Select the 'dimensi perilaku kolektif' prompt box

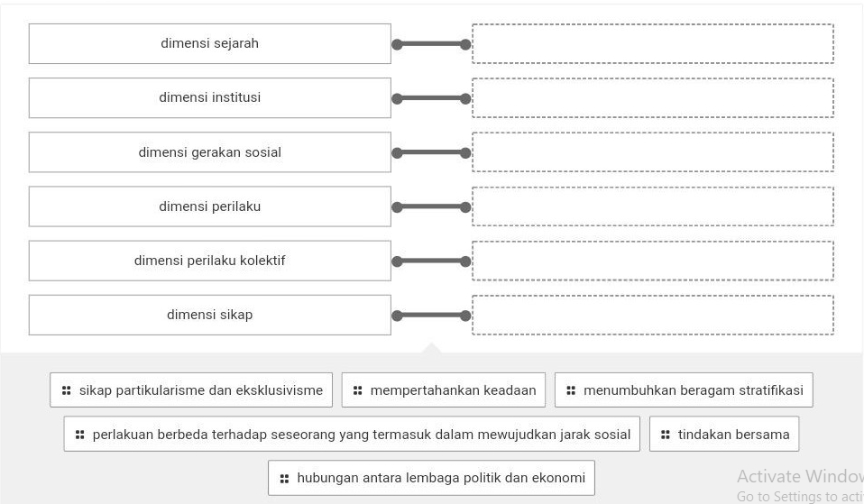pyautogui.click(x=209, y=261)
